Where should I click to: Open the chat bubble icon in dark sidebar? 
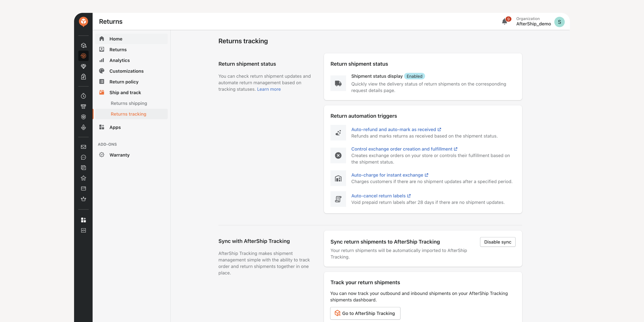[83, 157]
